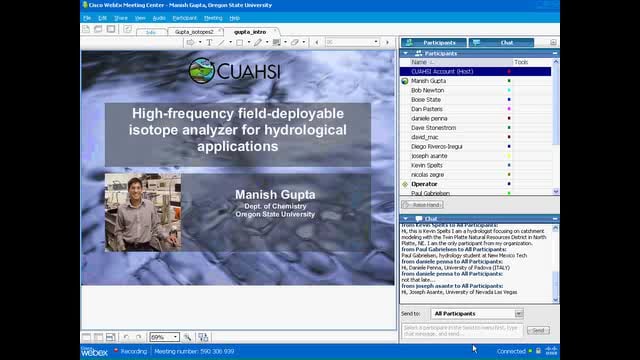
Task: Select the Line drawing tool
Action: point(221,42)
